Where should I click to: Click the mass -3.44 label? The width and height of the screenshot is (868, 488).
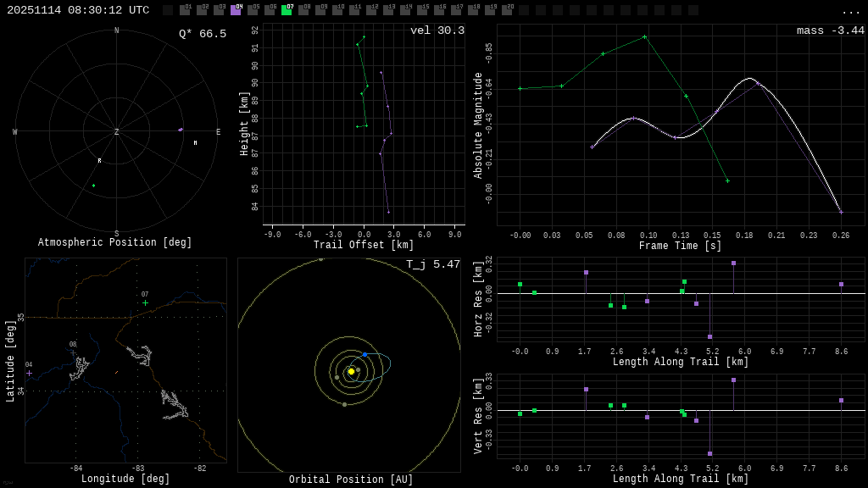830,30
